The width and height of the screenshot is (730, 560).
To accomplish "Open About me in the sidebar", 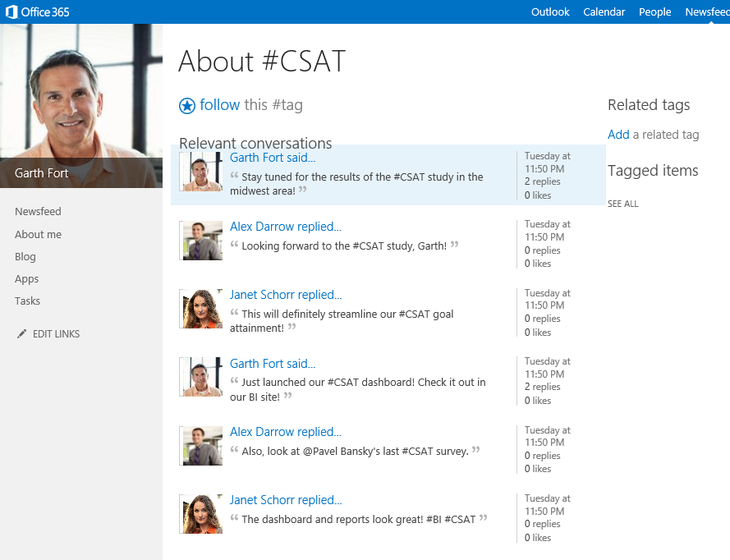I will [x=38, y=234].
